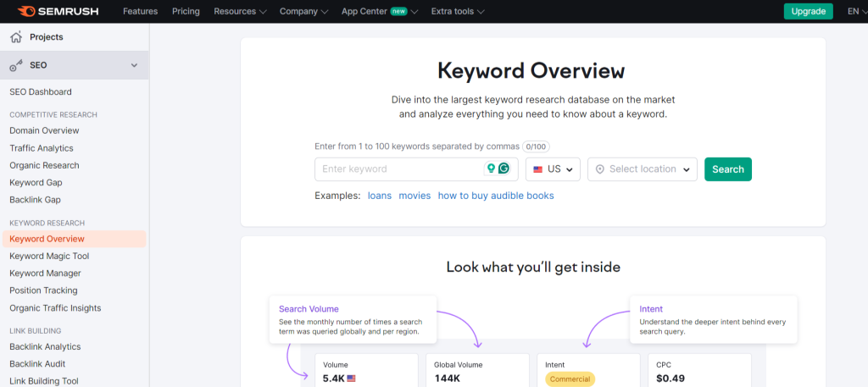Open the EN language selector
868x387 pixels.
pyautogui.click(x=856, y=11)
